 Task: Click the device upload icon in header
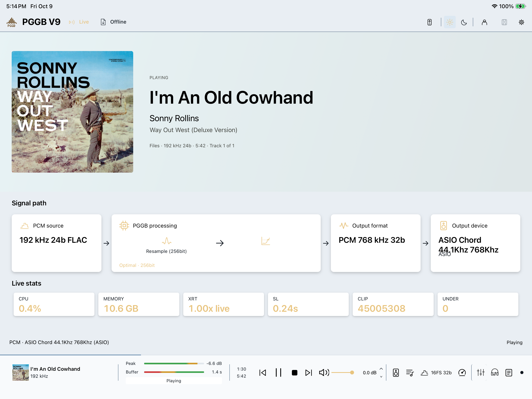[x=430, y=22]
